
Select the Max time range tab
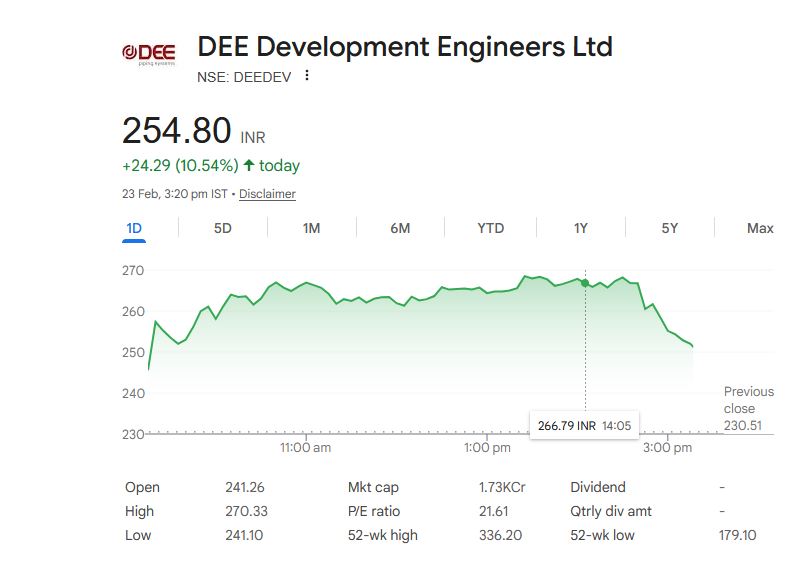[760, 228]
